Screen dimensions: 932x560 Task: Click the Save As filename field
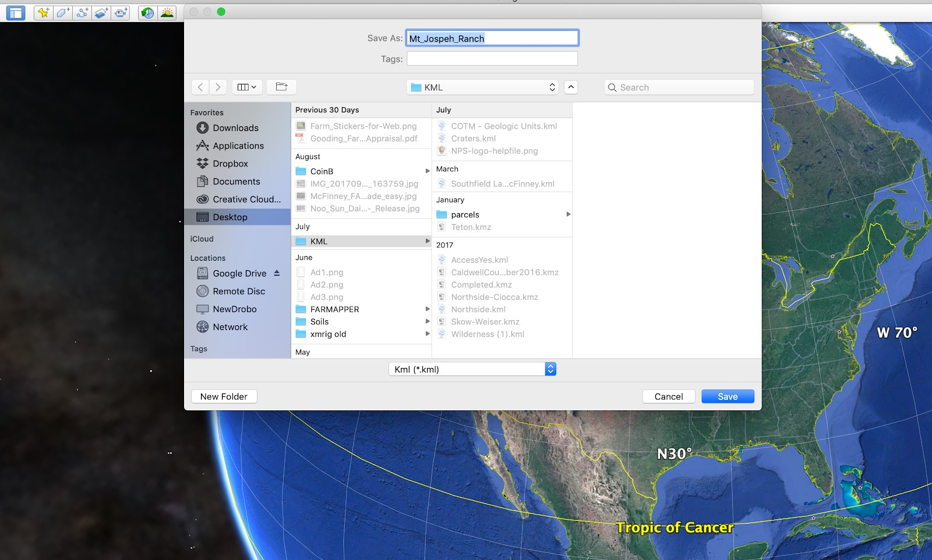[x=492, y=38]
